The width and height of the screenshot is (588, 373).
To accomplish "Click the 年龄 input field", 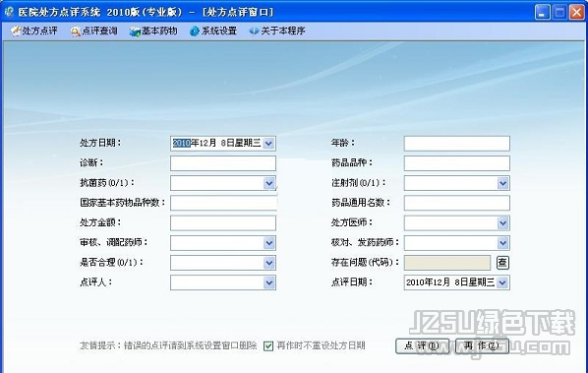I will tap(457, 144).
